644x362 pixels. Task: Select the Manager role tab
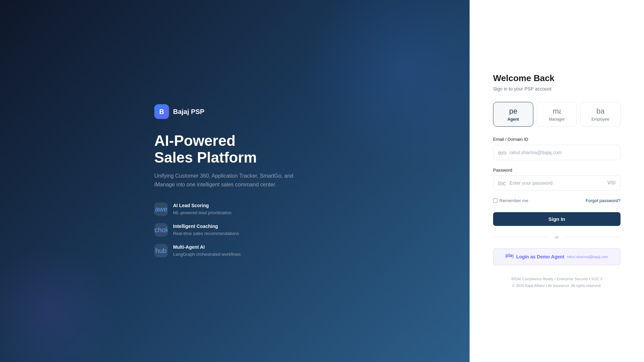tap(557, 114)
